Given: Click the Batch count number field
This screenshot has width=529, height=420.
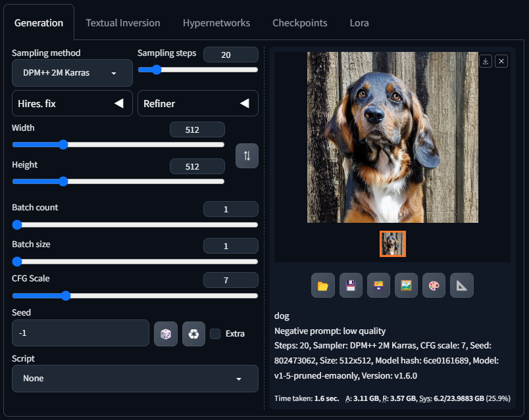Looking at the screenshot, I should [x=231, y=209].
